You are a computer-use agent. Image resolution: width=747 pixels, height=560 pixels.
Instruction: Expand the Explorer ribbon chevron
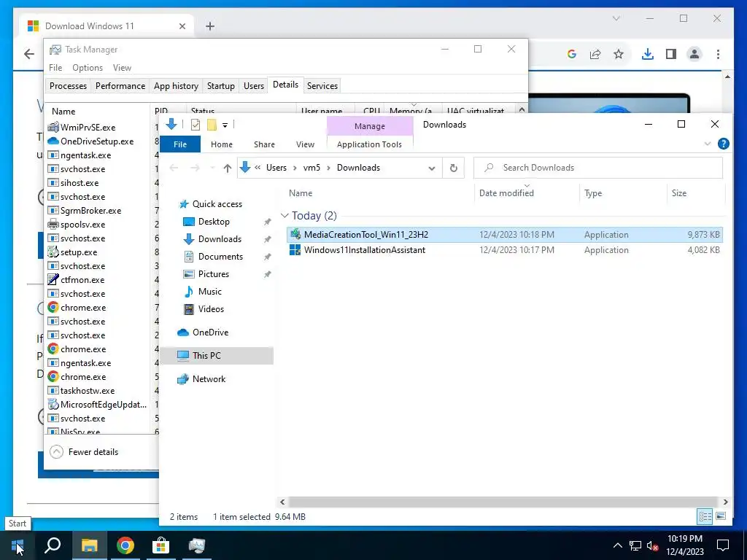pyautogui.click(x=708, y=144)
